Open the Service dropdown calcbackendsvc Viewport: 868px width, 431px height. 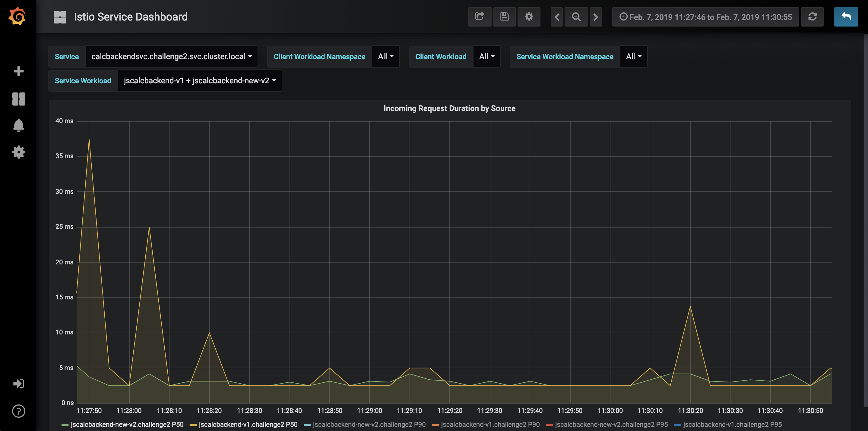tap(172, 57)
